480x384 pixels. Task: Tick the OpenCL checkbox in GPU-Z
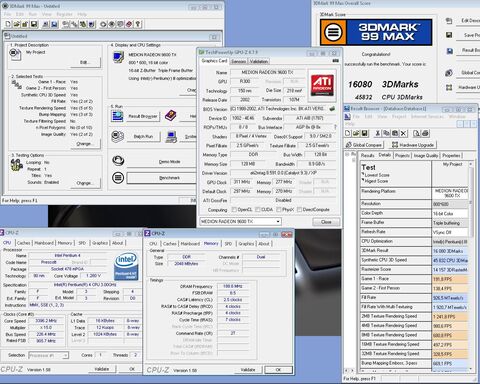(x=234, y=209)
